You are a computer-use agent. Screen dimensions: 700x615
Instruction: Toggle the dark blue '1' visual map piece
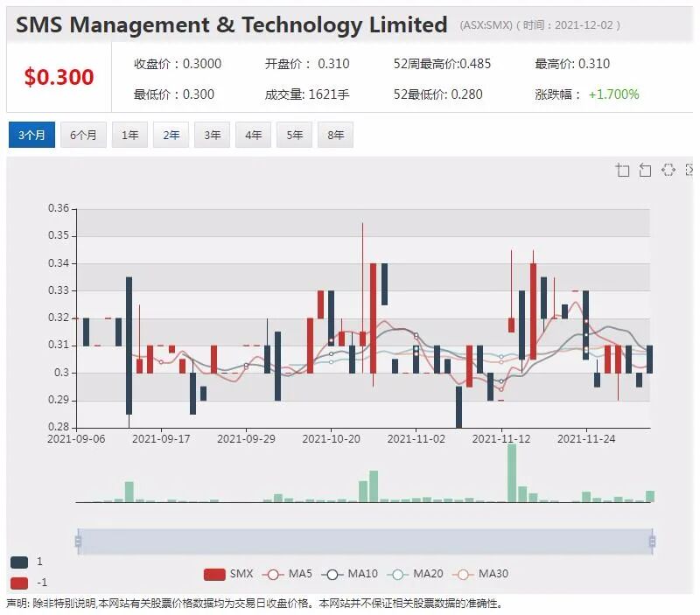[x=19, y=562]
